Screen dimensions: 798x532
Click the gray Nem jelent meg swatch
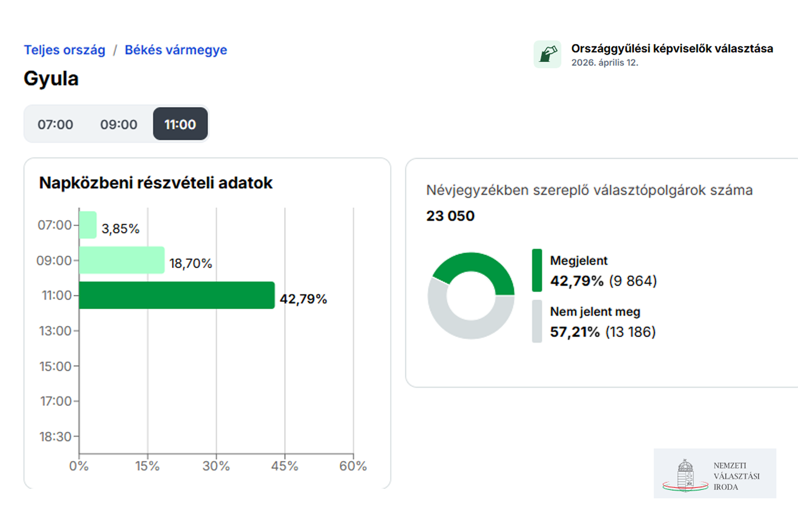pyautogui.click(x=537, y=321)
